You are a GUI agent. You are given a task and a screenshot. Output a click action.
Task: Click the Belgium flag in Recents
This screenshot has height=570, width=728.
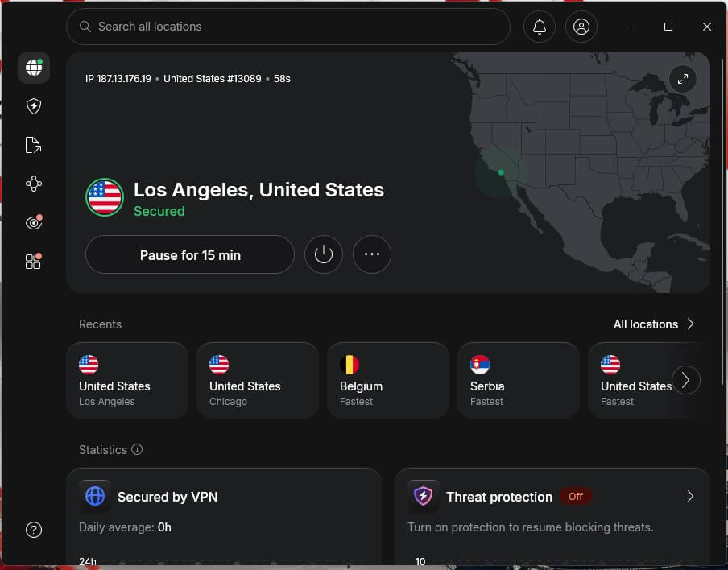coord(350,365)
